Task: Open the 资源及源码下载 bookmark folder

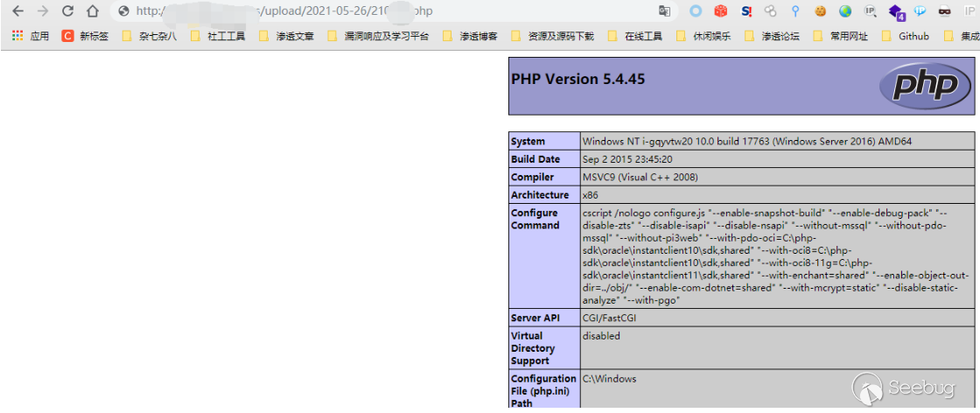Action: [552, 36]
